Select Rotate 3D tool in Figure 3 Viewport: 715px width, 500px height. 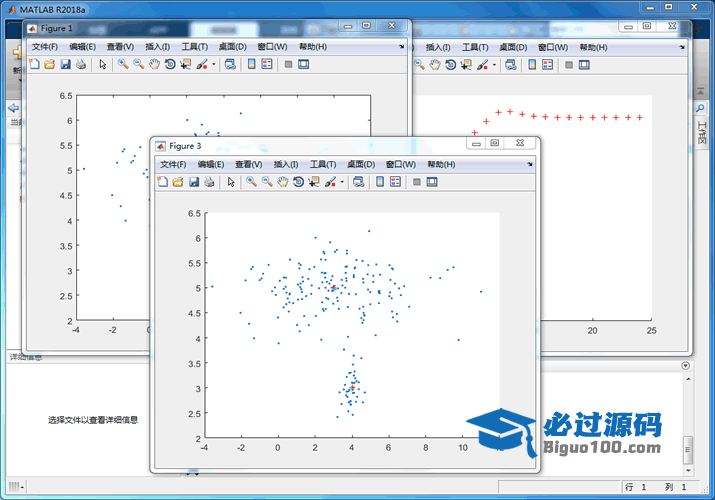click(x=298, y=182)
